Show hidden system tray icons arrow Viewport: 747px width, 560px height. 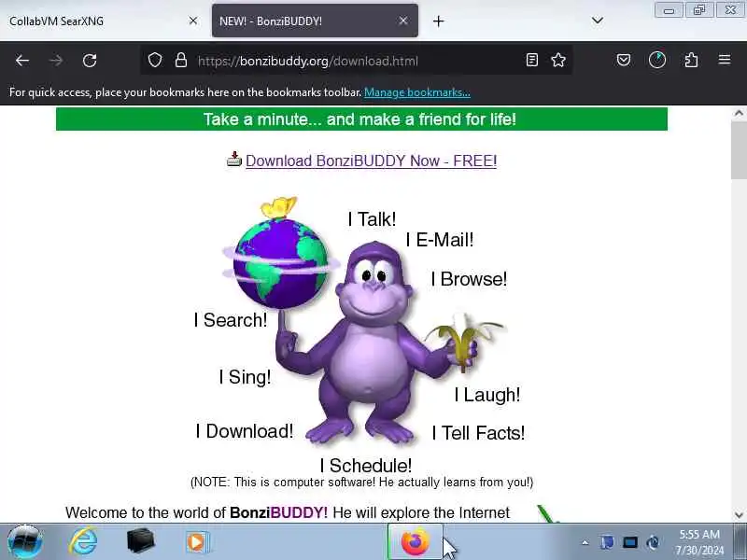(585, 542)
